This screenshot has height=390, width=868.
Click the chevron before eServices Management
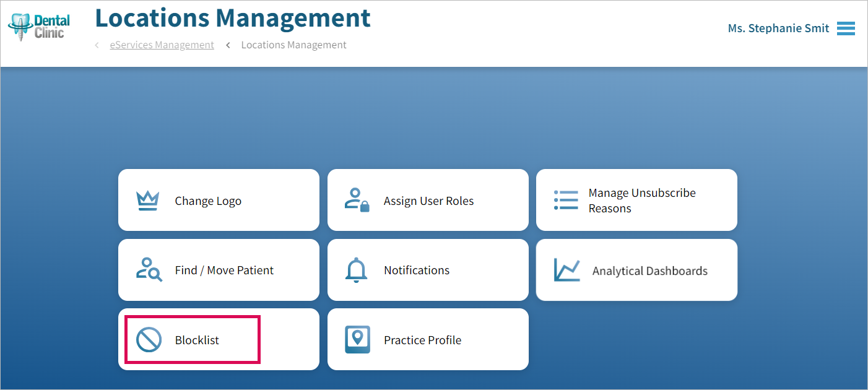[97, 45]
